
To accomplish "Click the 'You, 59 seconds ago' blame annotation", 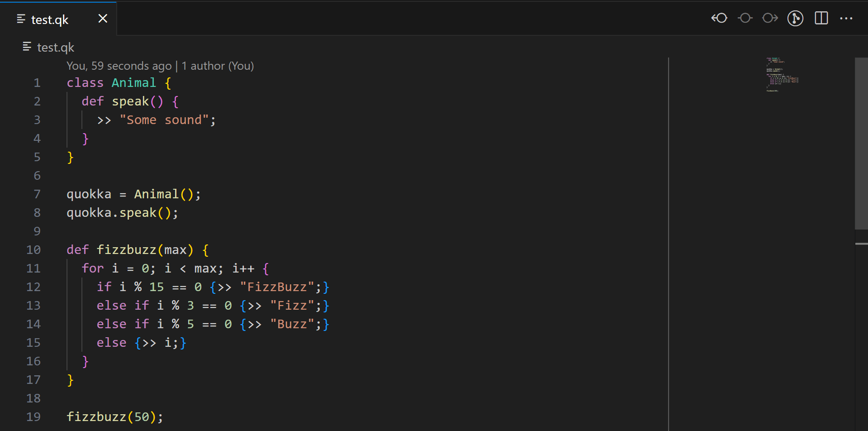I will pos(119,66).
